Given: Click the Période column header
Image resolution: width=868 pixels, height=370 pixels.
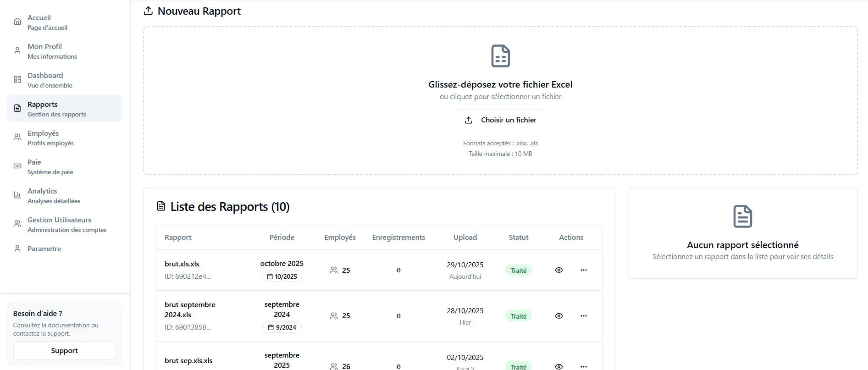Looking at the screenshot, I should 282,237.
